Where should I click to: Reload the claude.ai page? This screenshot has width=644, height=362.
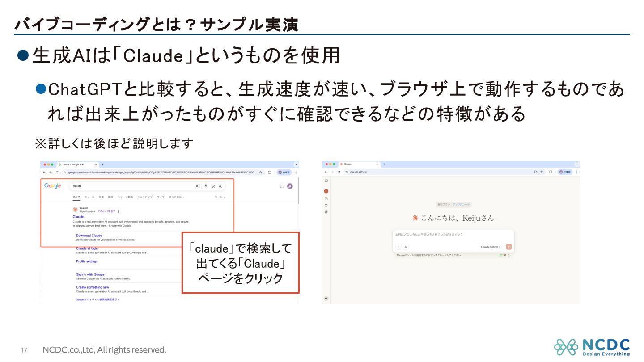coord(339,172)
